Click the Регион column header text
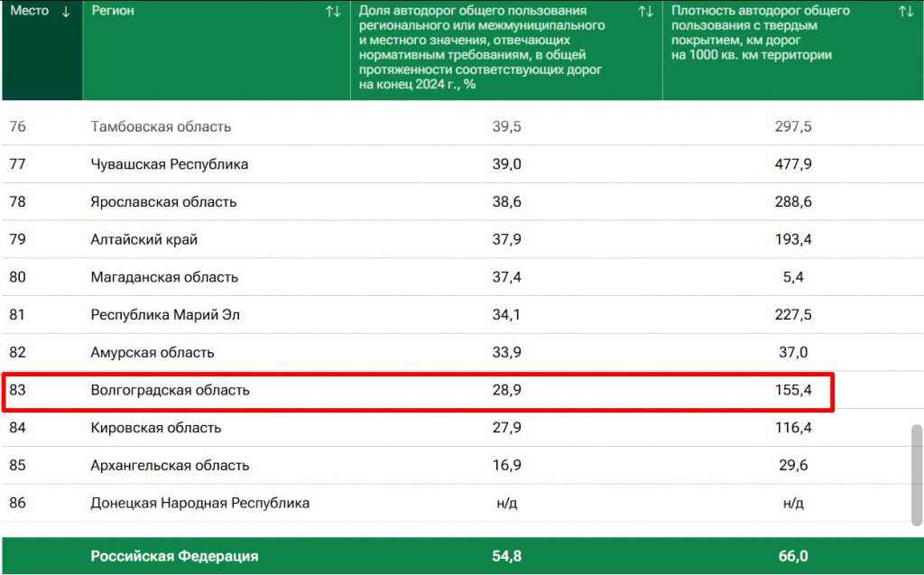 (113, 12)
